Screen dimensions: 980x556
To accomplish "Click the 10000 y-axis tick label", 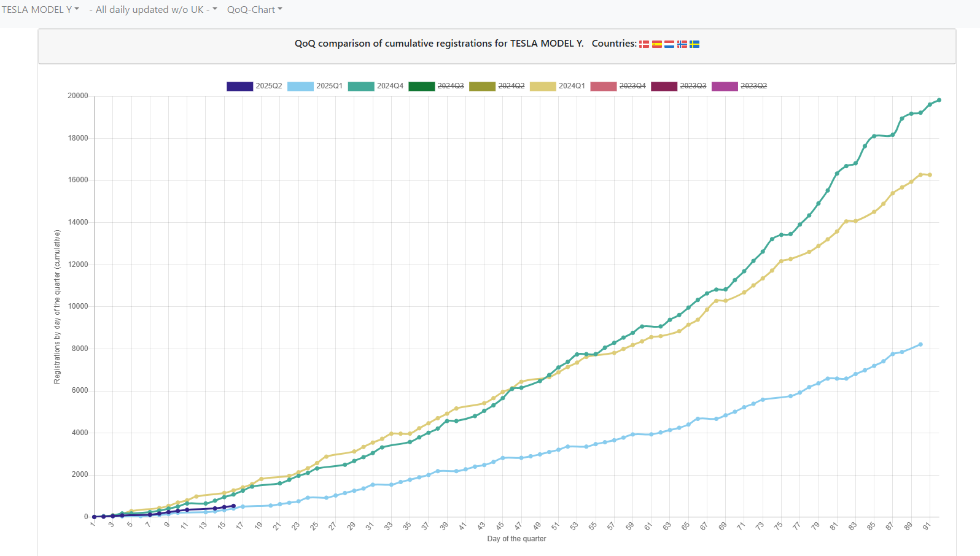I will pyautogui.click(x=78, y=306).
